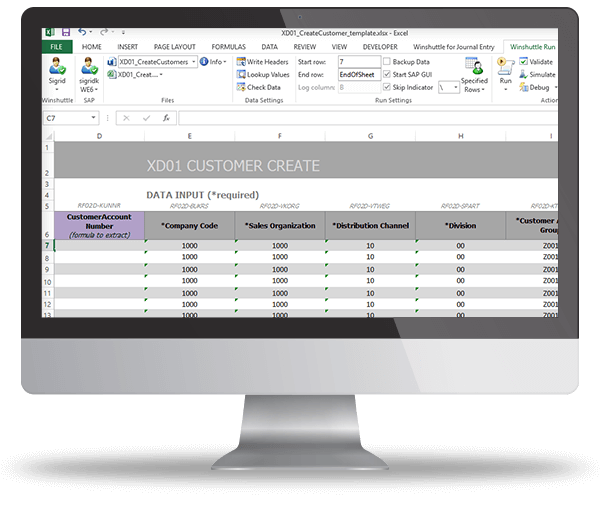Switch to the FORMULAS tab
The width and height of the screenshot is (600, 512).
[228, 47]
